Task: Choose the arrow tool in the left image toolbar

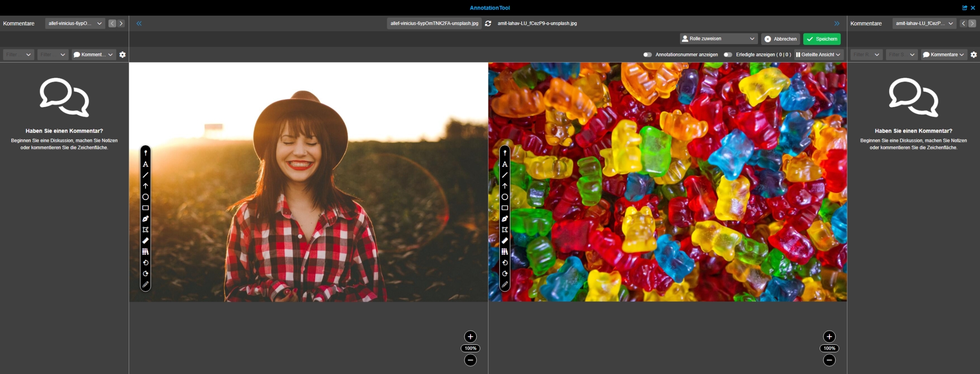Action: pyautogui.click(x=146, y=186)
